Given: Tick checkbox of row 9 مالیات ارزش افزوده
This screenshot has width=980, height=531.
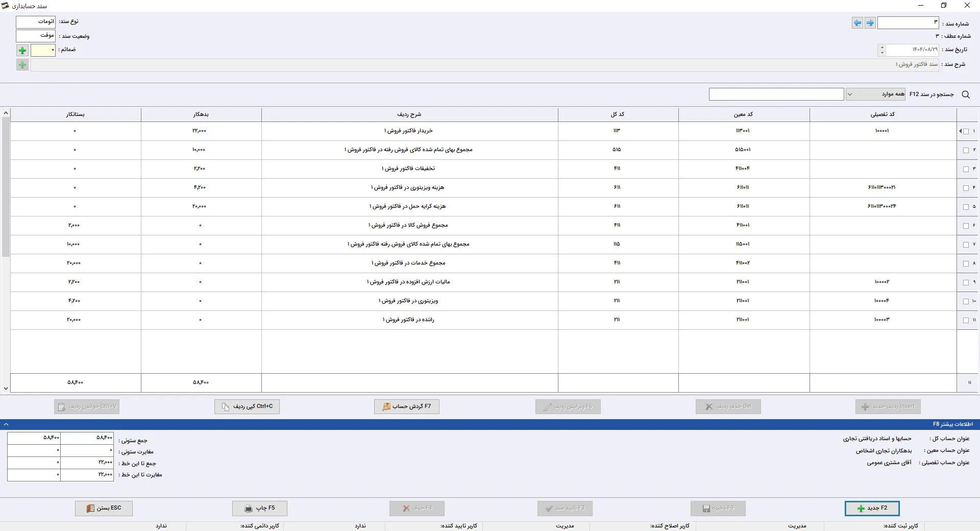Looking at the screenshot, I should point(966,282).
